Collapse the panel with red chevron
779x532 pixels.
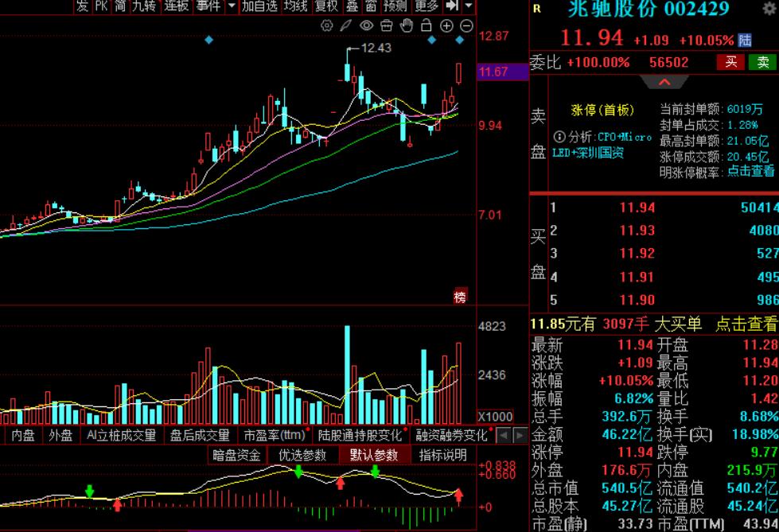click(x=664, y=83)
